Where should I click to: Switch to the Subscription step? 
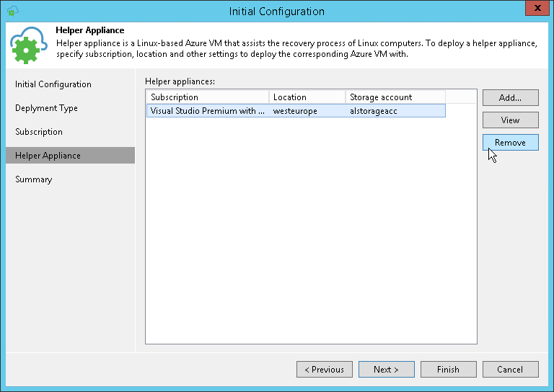pos(39,132)
